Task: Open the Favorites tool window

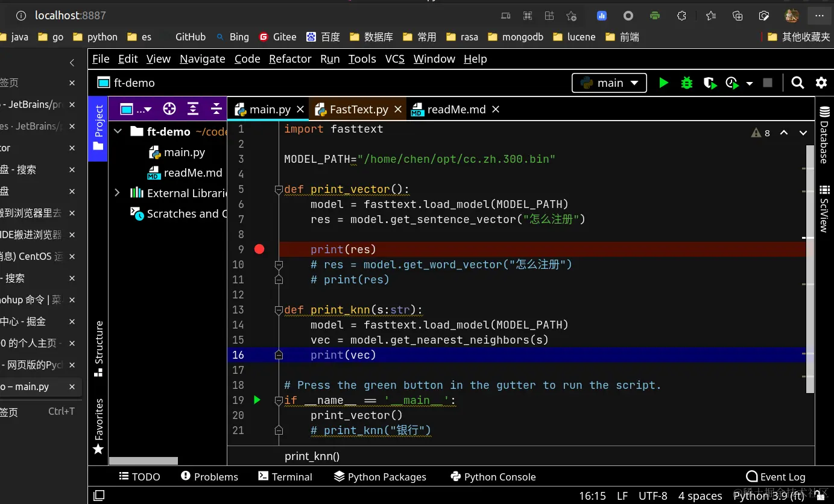Action: (98, 426)
